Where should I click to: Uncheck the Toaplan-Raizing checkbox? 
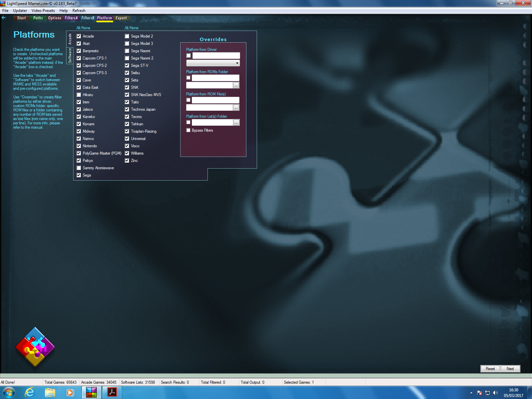pos(127,131)
